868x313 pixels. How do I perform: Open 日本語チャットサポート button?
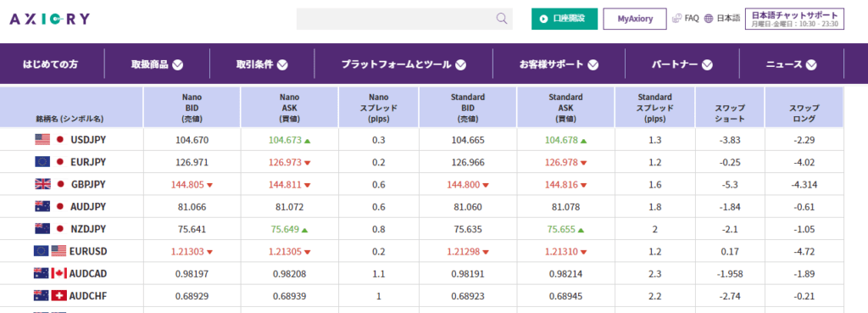(795, 19)
